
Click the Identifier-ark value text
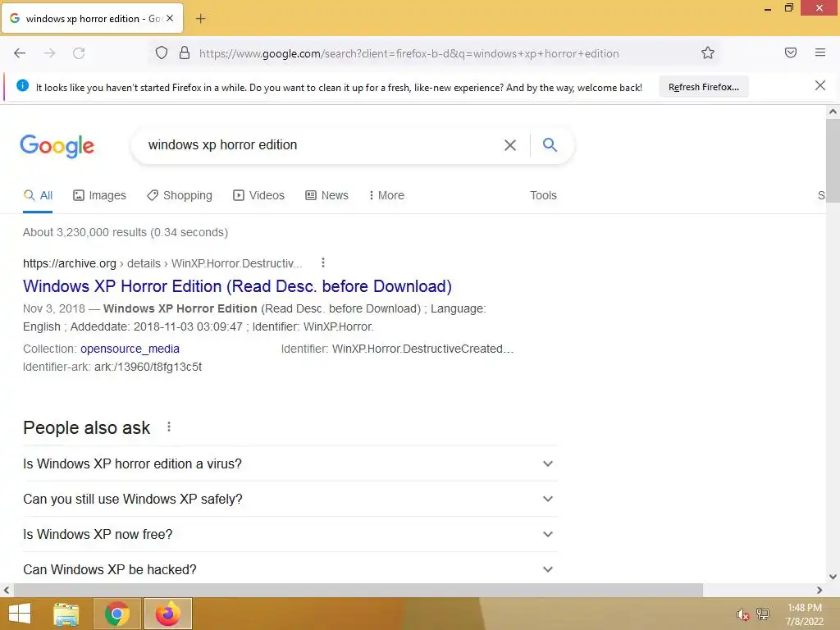[148, 367]
